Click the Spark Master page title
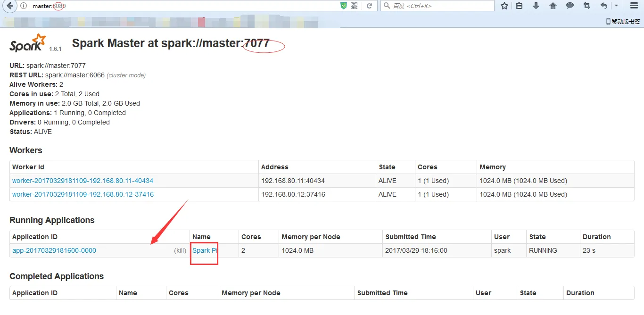The image size is (644, 315). pos(171,43)
